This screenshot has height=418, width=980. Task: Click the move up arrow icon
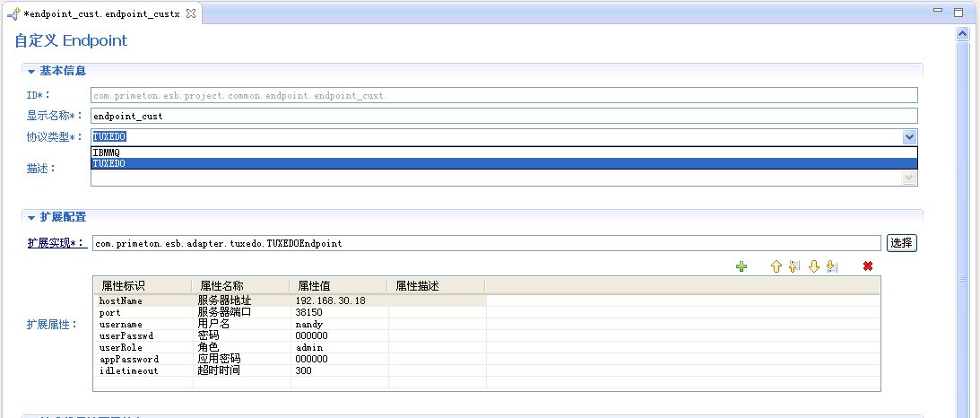776,266
